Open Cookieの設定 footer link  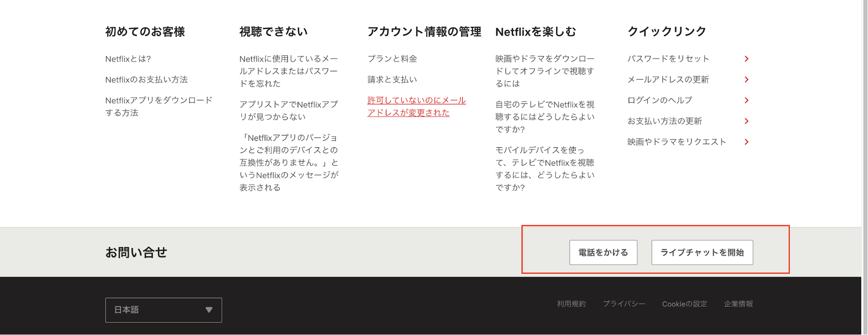click(x=685, y=304)
